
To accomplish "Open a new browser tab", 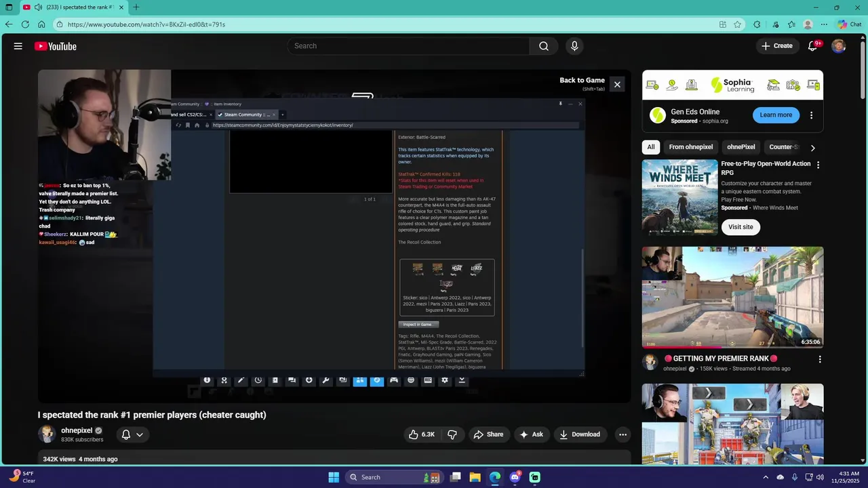I will [136, 7].
